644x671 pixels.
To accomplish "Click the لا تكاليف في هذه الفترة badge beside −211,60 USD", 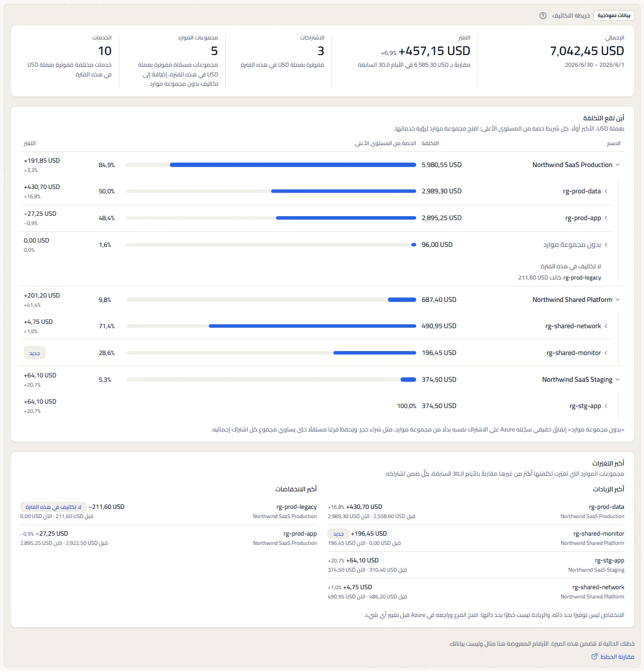I will [54, 507].
